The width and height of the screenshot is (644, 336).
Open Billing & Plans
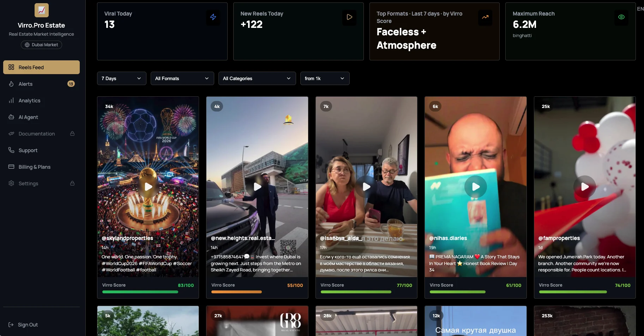41,167
